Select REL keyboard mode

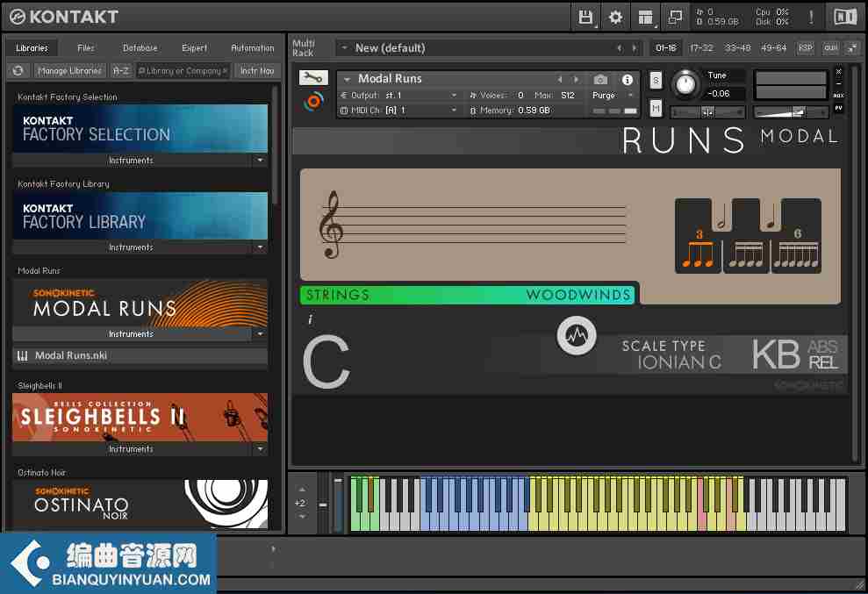(x=822, y=364)
